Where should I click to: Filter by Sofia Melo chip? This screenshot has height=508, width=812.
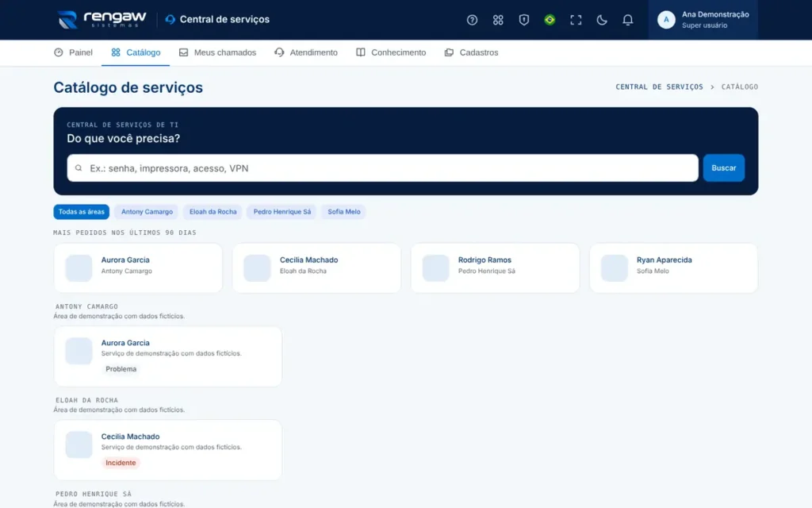pos(344,211)
